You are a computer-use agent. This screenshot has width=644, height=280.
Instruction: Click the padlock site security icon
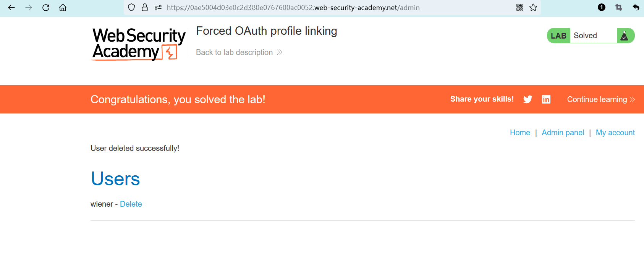[145, 8]
